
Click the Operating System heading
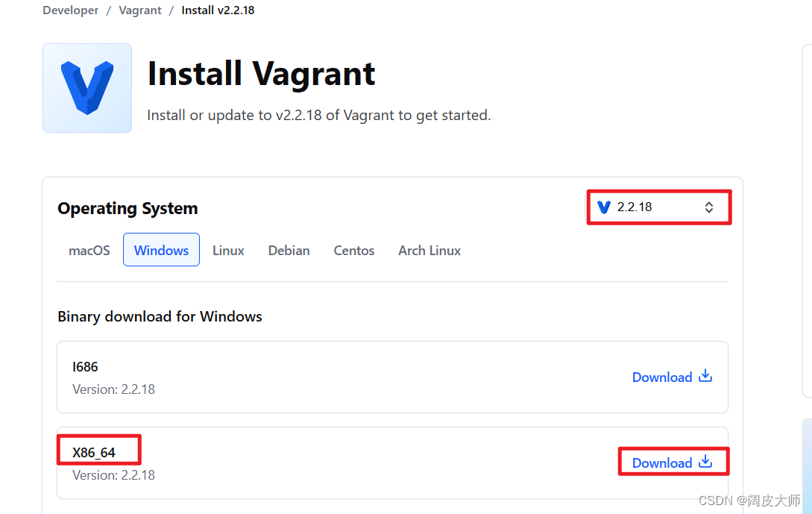pos(128,208)
